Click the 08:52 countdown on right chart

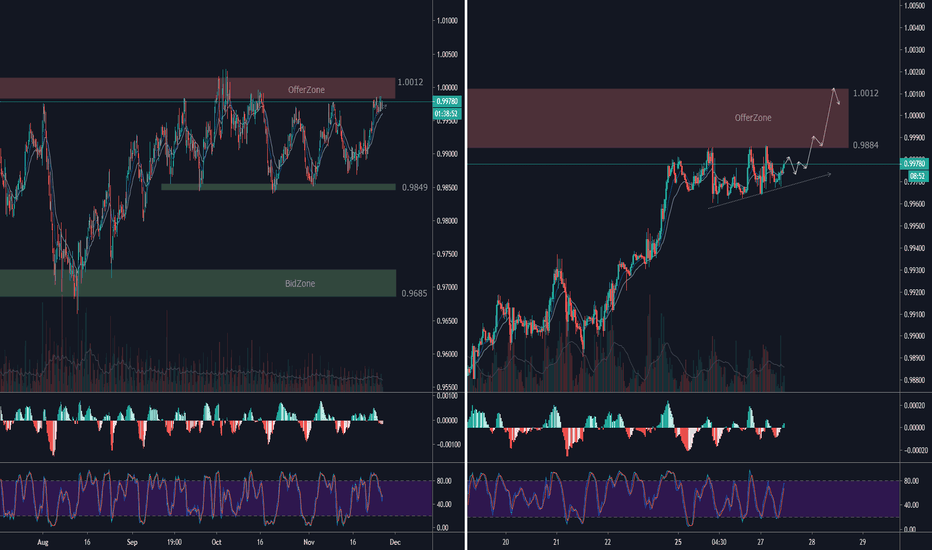click(x=914, y=175)
